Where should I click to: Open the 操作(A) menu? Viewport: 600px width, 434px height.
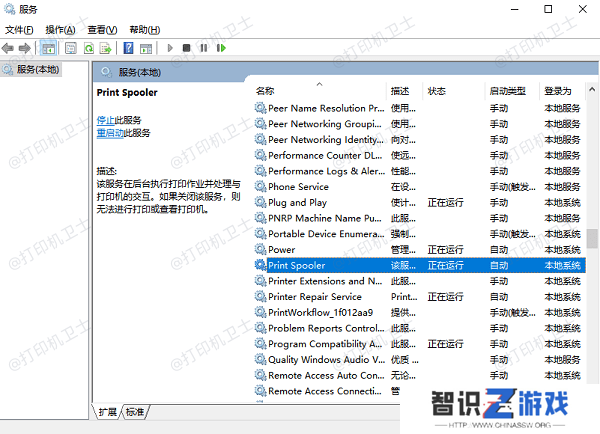point(61,30)
